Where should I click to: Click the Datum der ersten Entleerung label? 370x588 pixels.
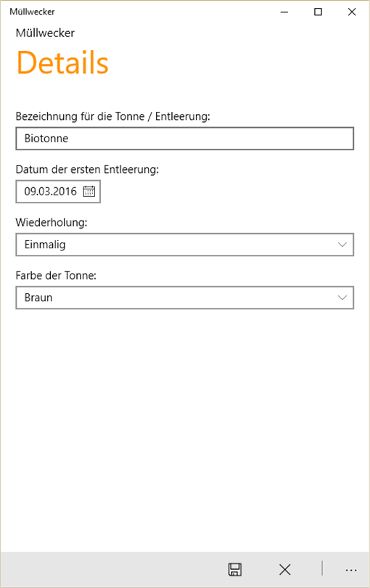(87, 169)
